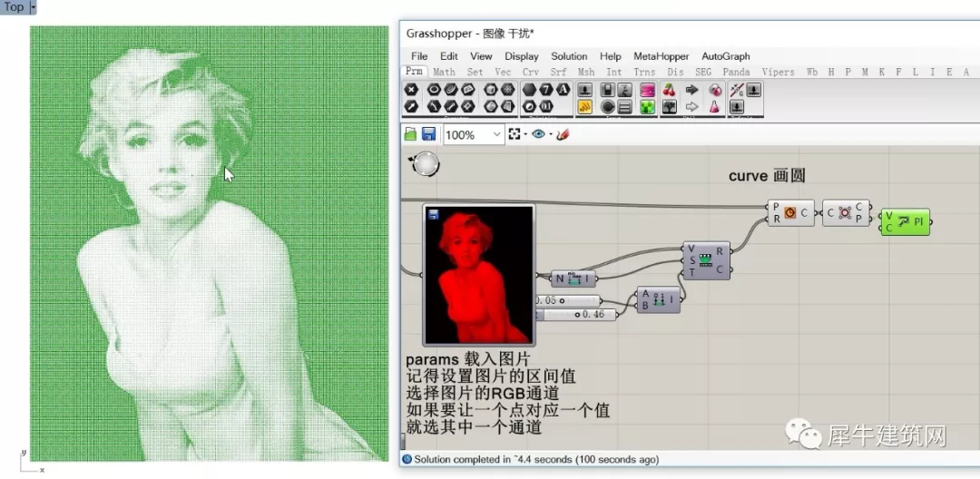
Task: Click the Top viewport label in Rhino
Action: [13, 7]
